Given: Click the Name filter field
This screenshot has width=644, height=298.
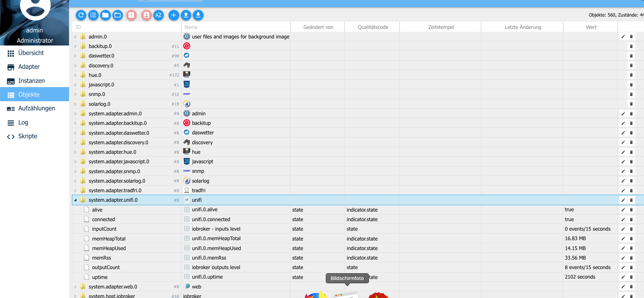Looking at the screenshot, I should tap(236, 27).
